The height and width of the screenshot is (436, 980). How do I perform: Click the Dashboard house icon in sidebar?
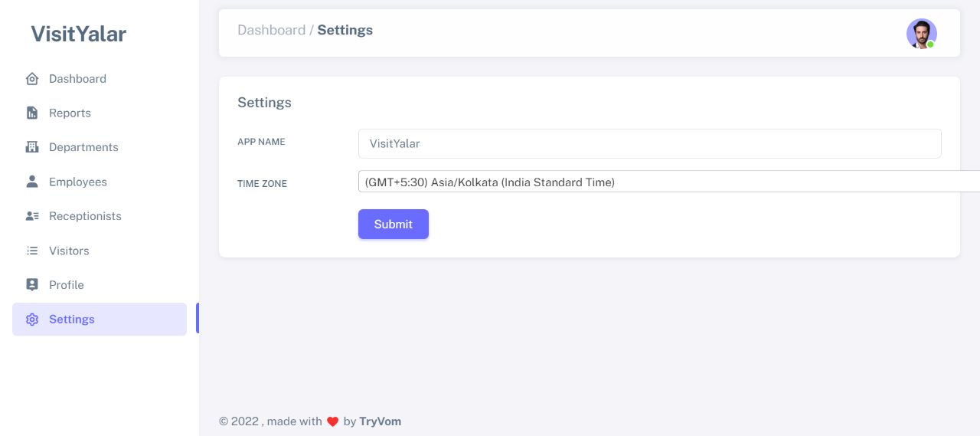tap(32, 79)
